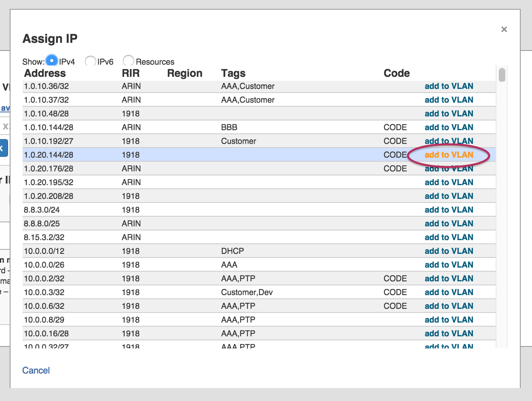Add 10.0.0.3/32 to VLAN
Image resolution: width=532 pixels, height=401 pixels.
449,292
